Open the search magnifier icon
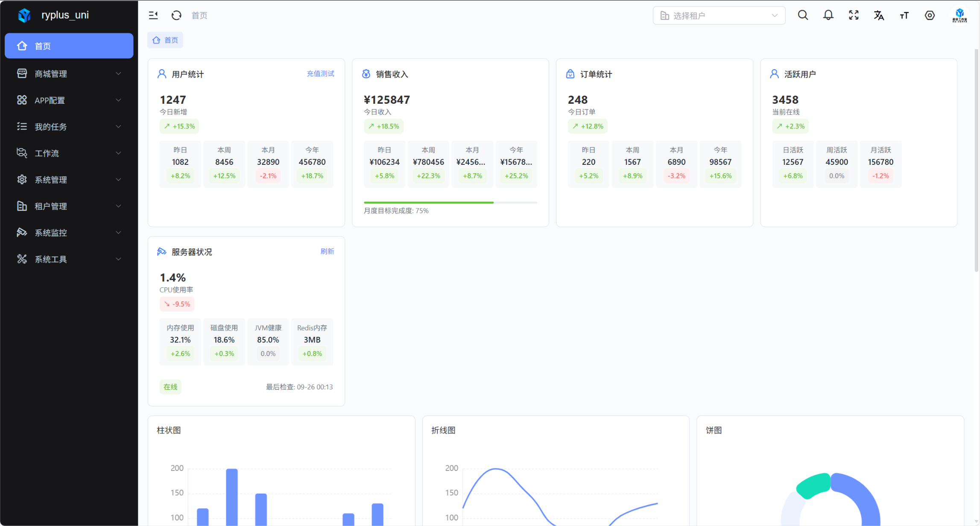 pos(803,15)
